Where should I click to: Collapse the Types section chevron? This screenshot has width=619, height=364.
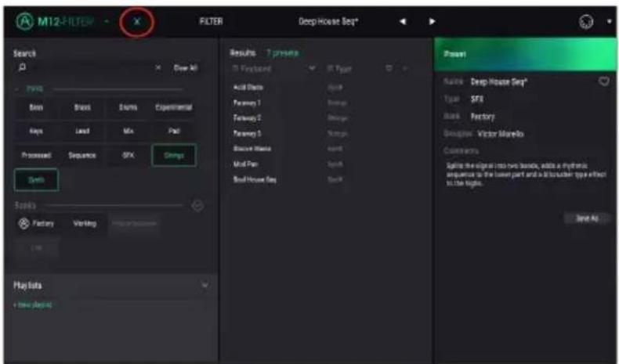click(x=16, y=89)
